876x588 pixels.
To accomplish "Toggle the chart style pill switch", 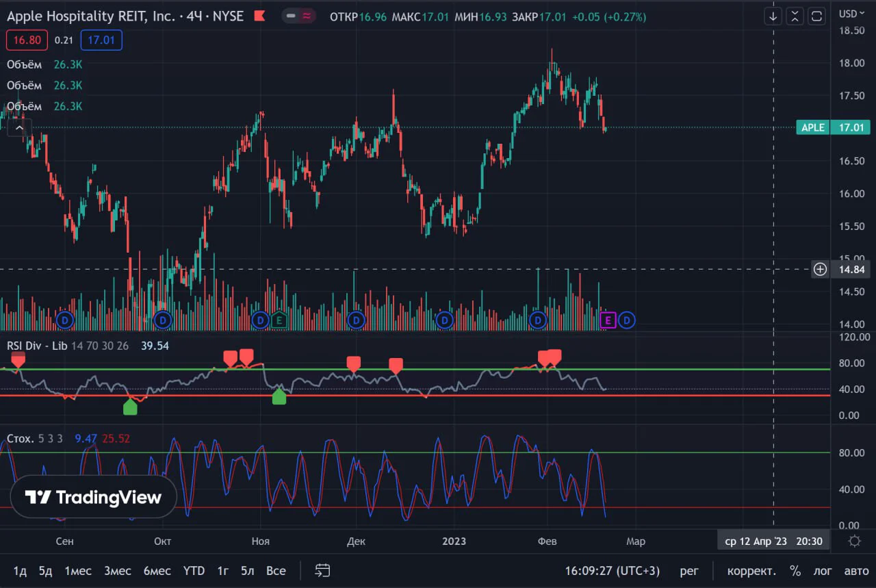I will tap(299, 16).
